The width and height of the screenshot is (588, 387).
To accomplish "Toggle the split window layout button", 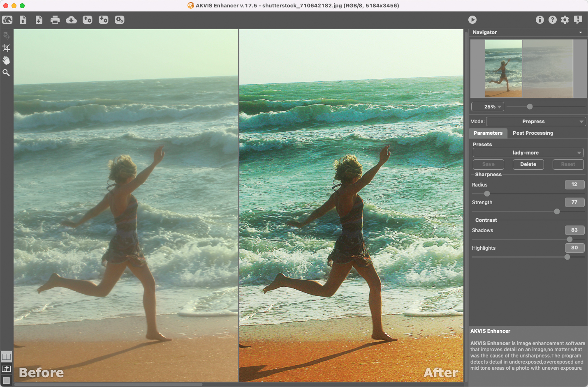I will click(7, 369).
